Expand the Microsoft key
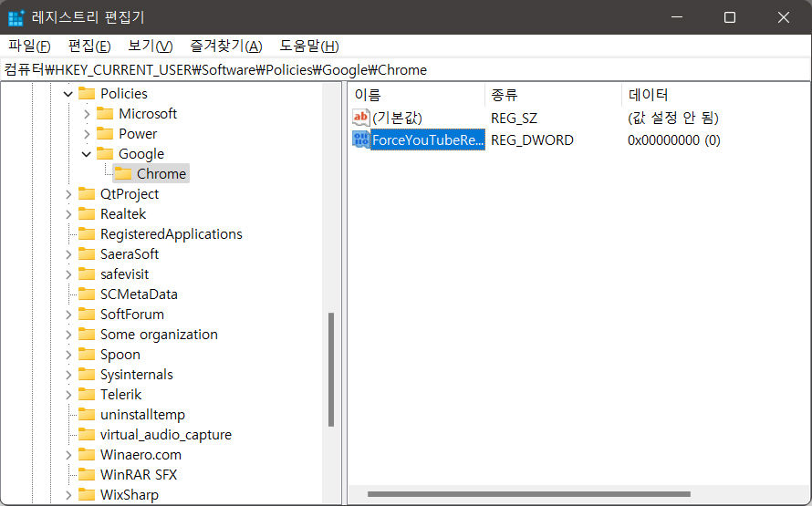812x506 pixels. click(x=87, y=114)
